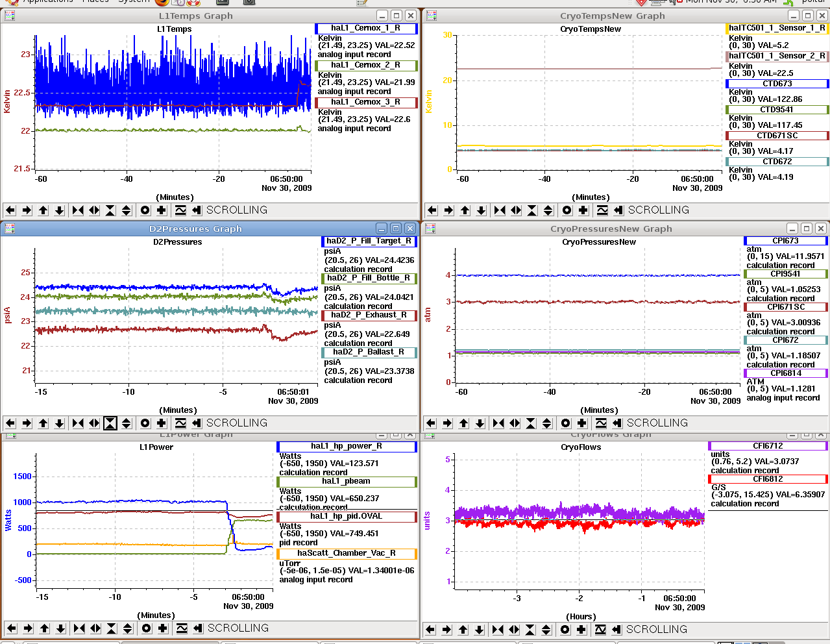Select the haScatt_Chamber_Vac_R legend entry
This screenshot has height=644, width=830.
pos(347,554)
